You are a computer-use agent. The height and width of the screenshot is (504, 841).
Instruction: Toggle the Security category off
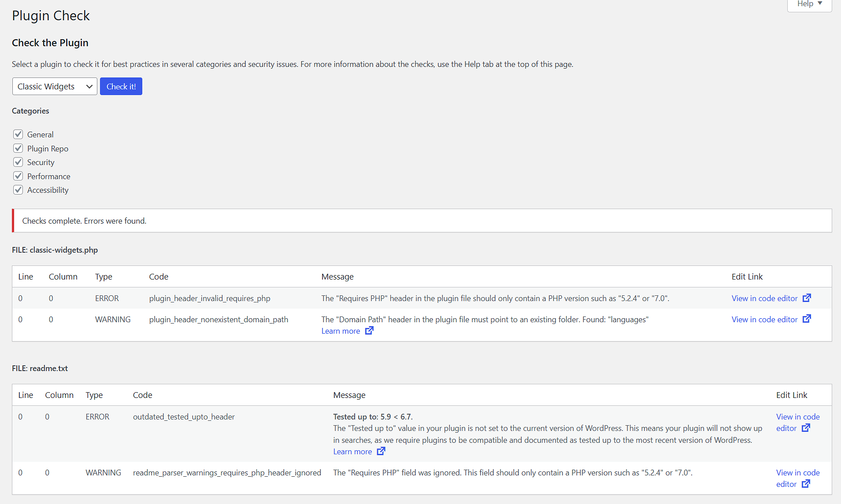click(x=18, y=162)
